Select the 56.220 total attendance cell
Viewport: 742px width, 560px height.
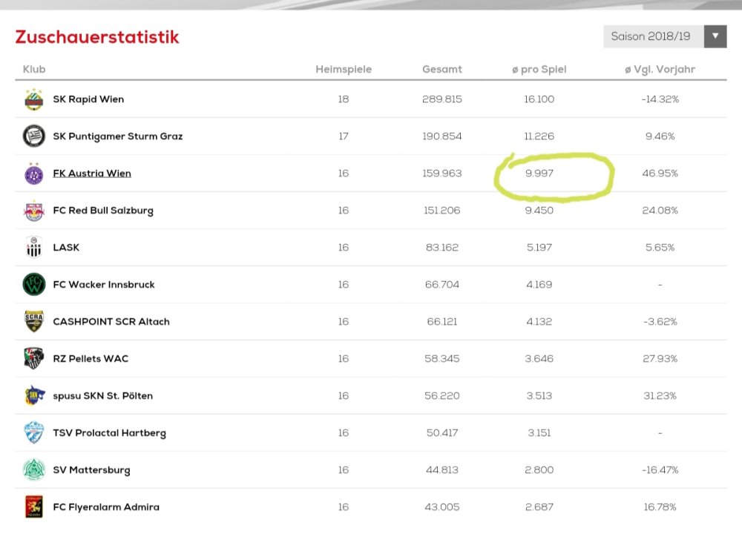pos(442,395)
